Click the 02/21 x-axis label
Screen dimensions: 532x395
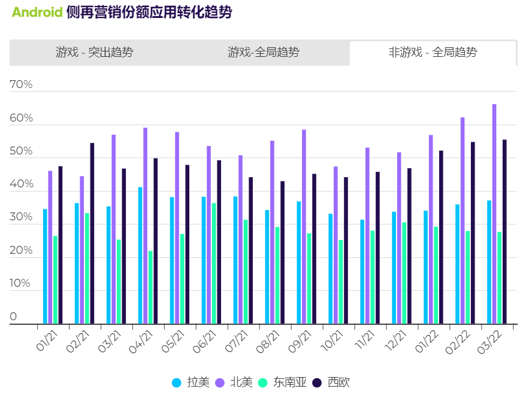click(78, 341)
